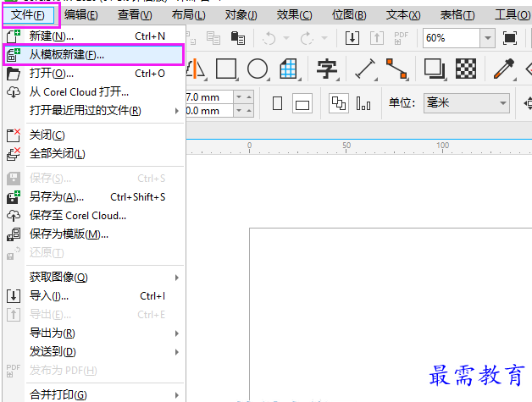The width and height of the screenshot is (532, 402).
Task: Choose 导入(I)... menu entry
Action: coord(94,296)
